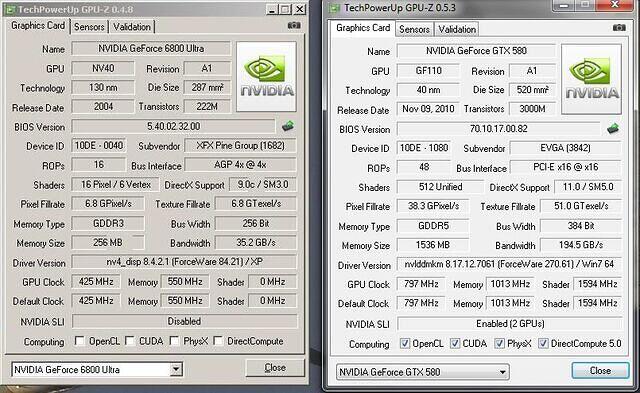This screenshot has width=640, height=393.
Task: Click the camera screenshot icon in GPU-Z 0.4.8 window
Action: pyautogui.click(x=294, y=26)
